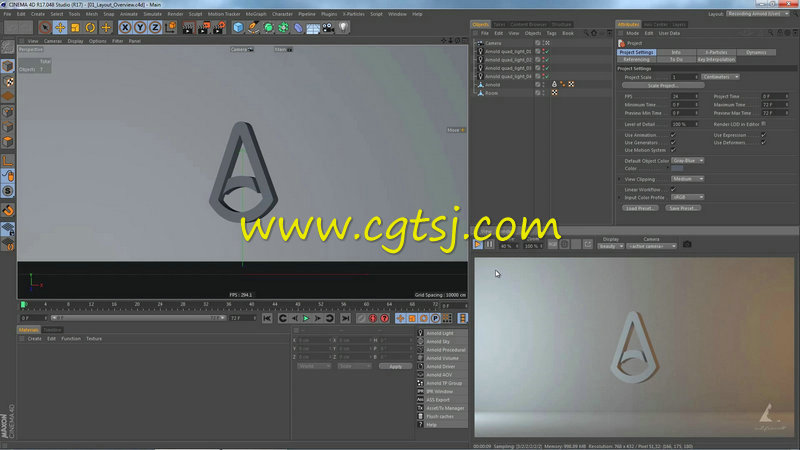Toggle Use Expression checkbox
800x450 pixels.
point(763,135)
